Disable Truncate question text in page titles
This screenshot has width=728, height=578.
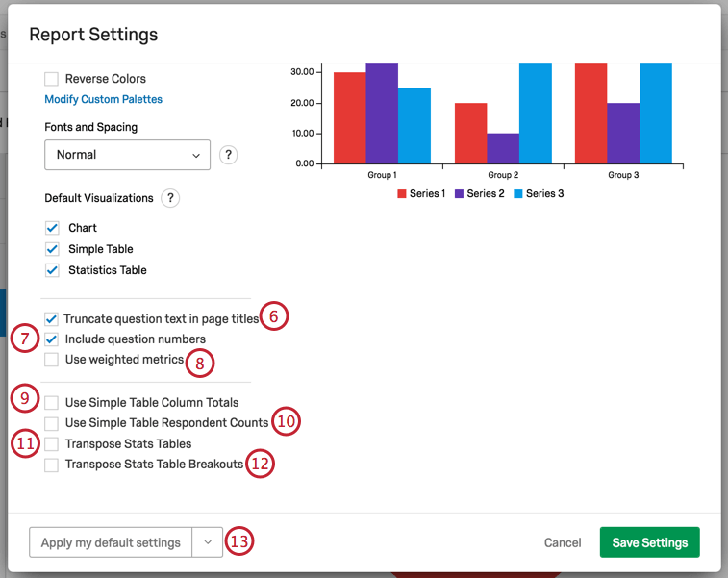[52, 319]
